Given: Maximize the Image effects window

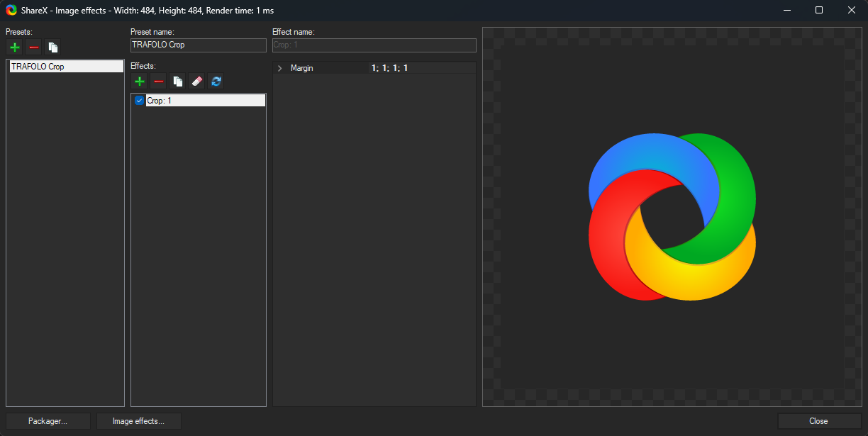Looking at the screenshot, I should pyautogui.click(x=819, y=10).
